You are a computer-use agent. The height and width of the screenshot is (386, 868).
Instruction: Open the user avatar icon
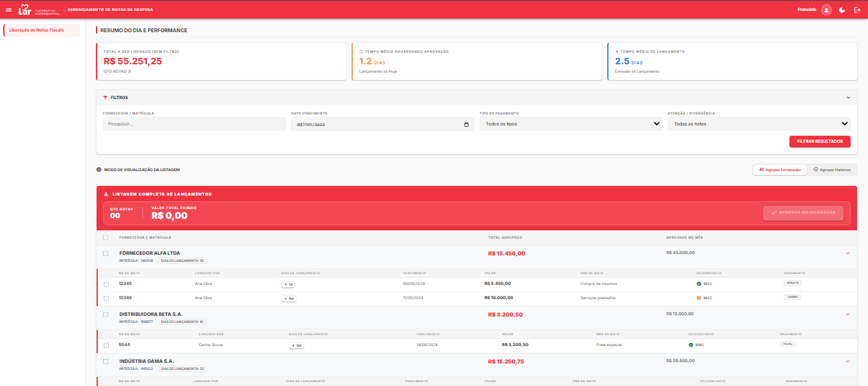(826, 10)
